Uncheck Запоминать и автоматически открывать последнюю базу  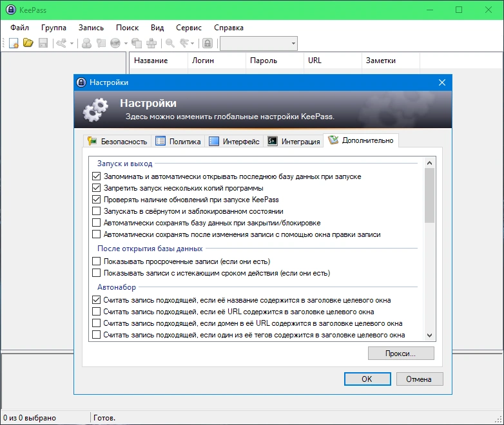(96, 176)
